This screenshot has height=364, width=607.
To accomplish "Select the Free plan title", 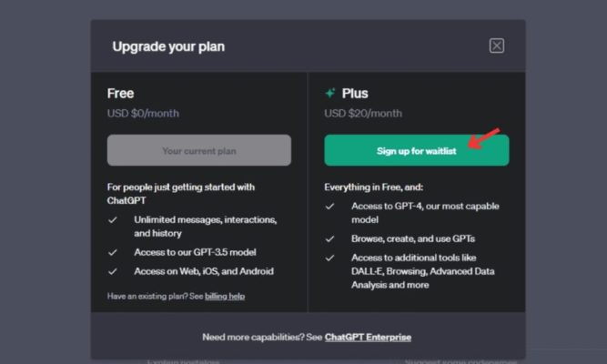I will 120,94.
